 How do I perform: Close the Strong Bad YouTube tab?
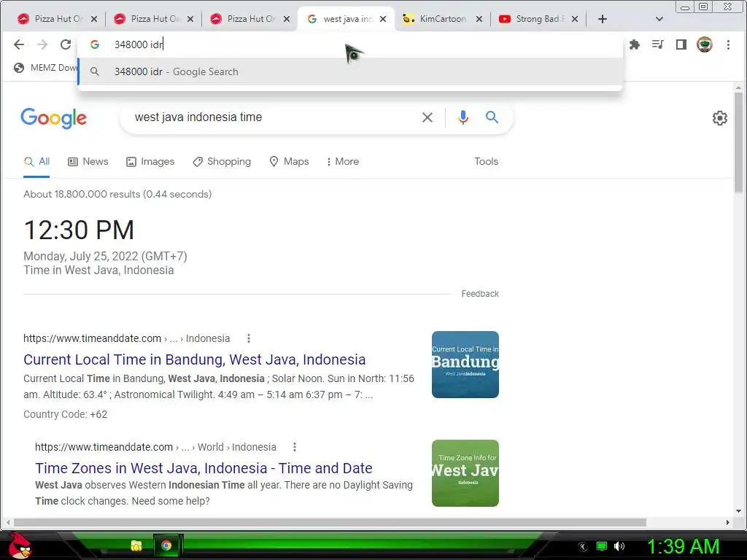click(575, 19)
